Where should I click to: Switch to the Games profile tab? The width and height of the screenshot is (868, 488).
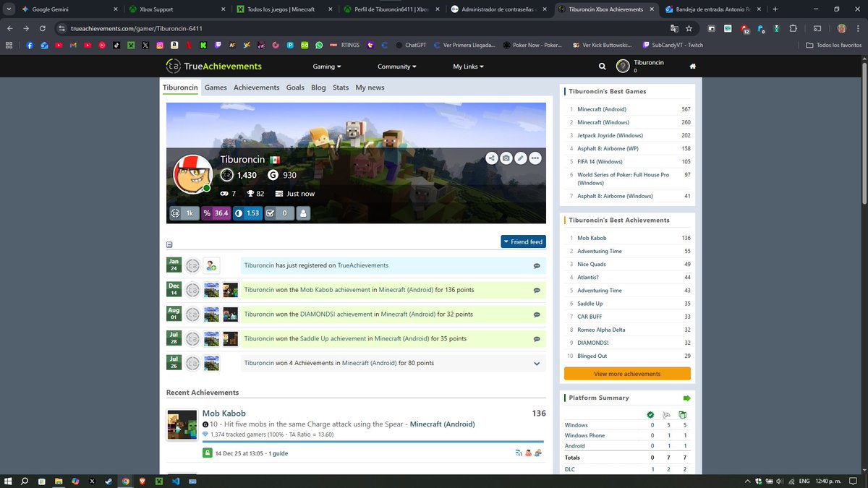216,87
